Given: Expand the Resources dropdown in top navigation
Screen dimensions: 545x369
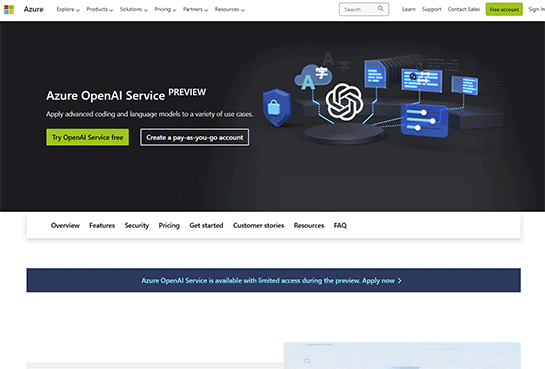Looking at the screenshot, I should pyautogui.click(x=229, y=9).
